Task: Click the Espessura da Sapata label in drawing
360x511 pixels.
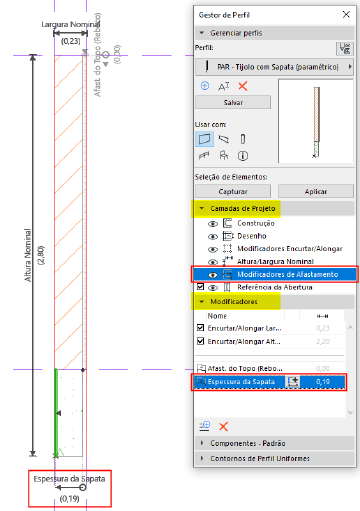Action: click(x=69, y=479)
